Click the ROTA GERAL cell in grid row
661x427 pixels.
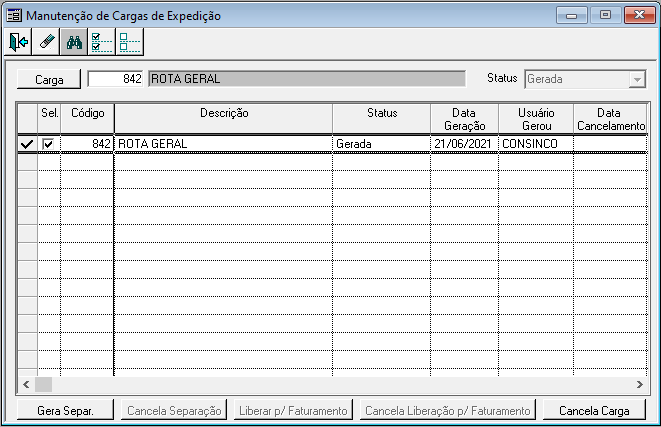coord(223,144)
